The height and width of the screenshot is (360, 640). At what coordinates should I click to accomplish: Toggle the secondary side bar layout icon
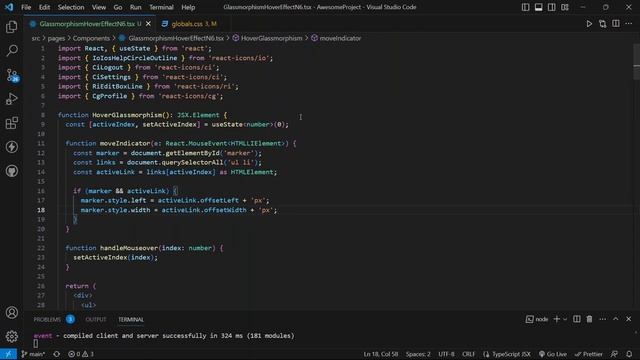click(551, 7)
